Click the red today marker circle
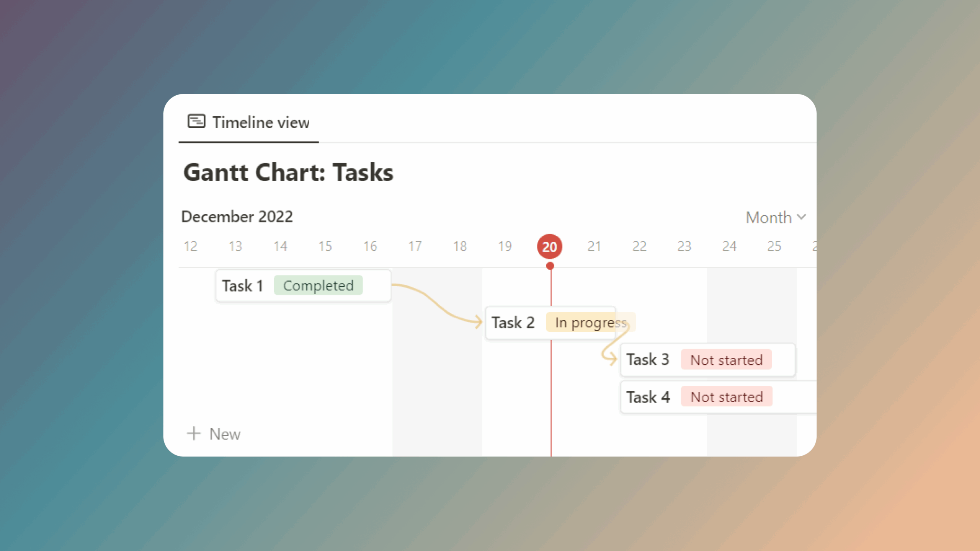 tap(549, 246)
